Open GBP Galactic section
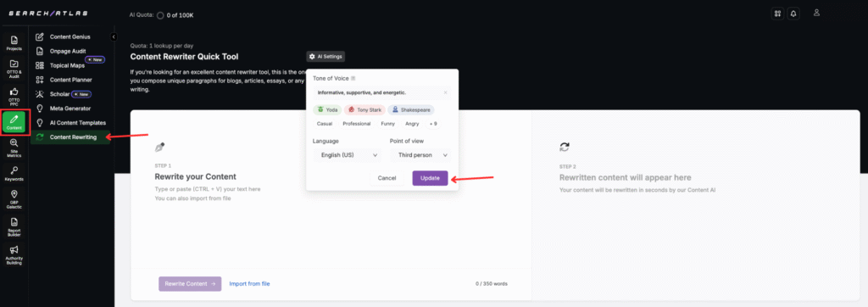This screenshot has height=307, width=868. point(14,200)
